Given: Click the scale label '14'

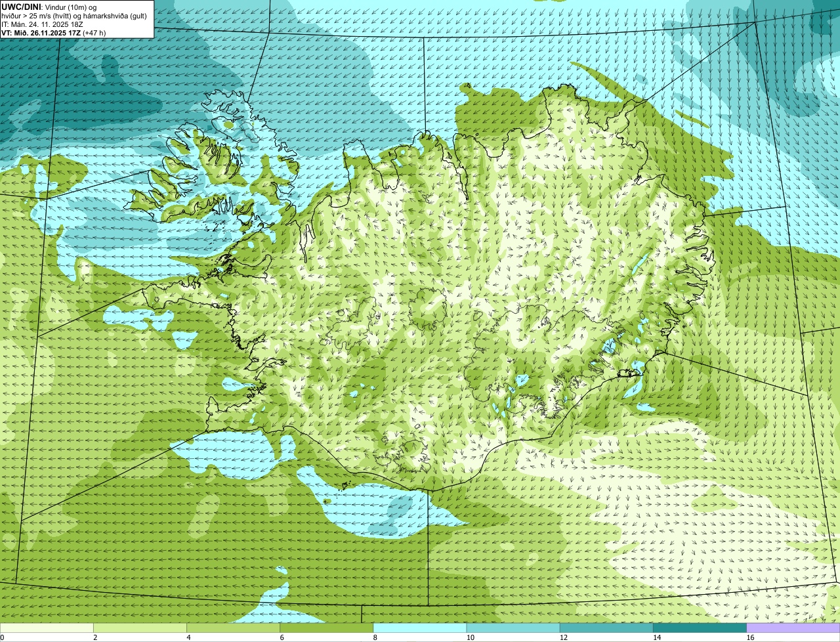Looking at the screenshot, I should tap(657, 637).
